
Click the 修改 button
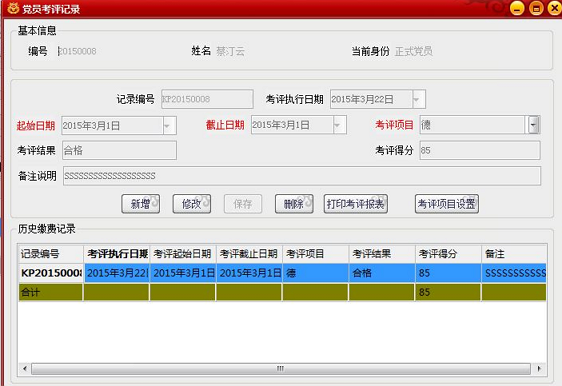click(192, 204)
